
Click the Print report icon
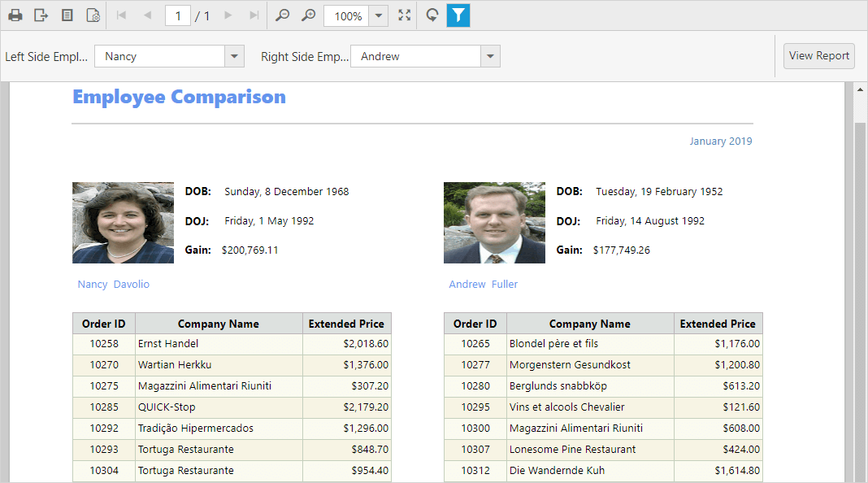pyautogui.click(x=15, y=15)
